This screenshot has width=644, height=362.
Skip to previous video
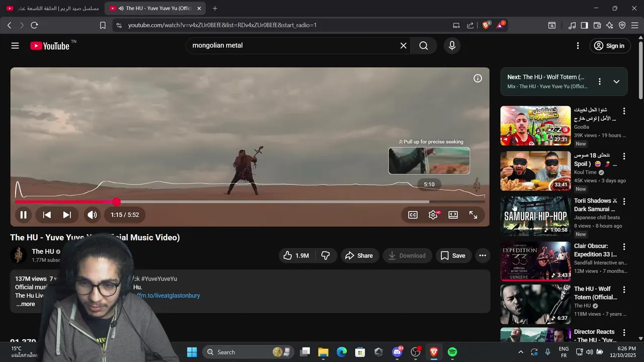point(47,215)
